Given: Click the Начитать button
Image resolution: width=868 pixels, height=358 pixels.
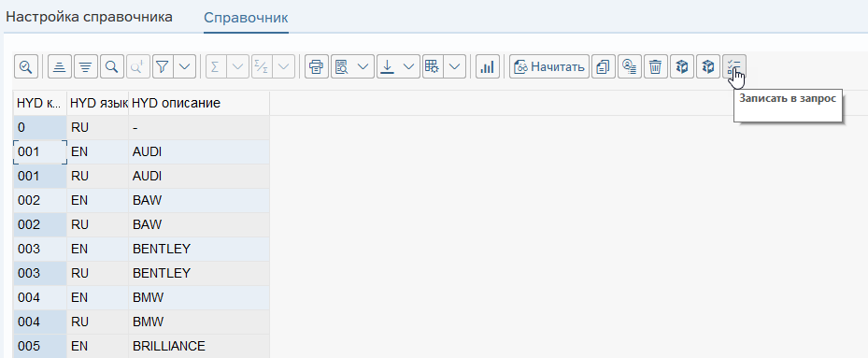Looking at the screenshot, I should pyautogui.click(x=549, y=67).
